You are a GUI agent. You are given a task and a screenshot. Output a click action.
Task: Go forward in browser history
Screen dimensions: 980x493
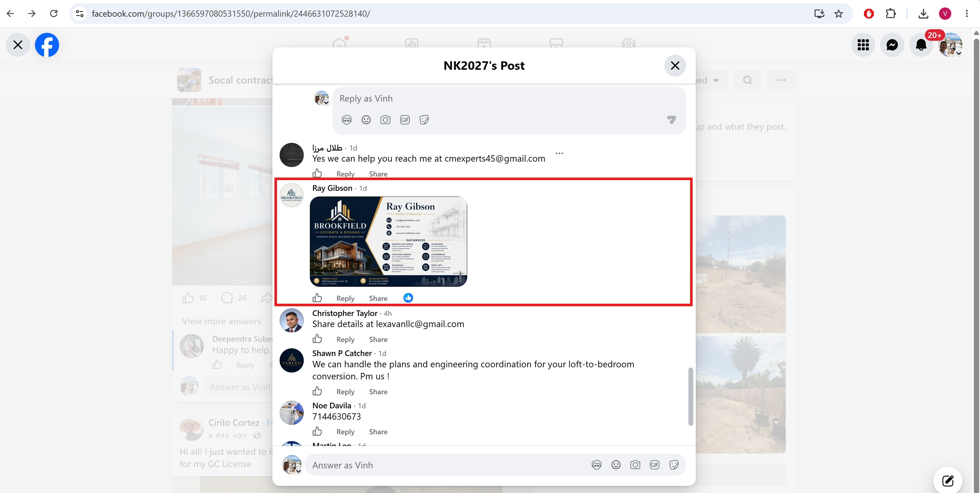32,14
